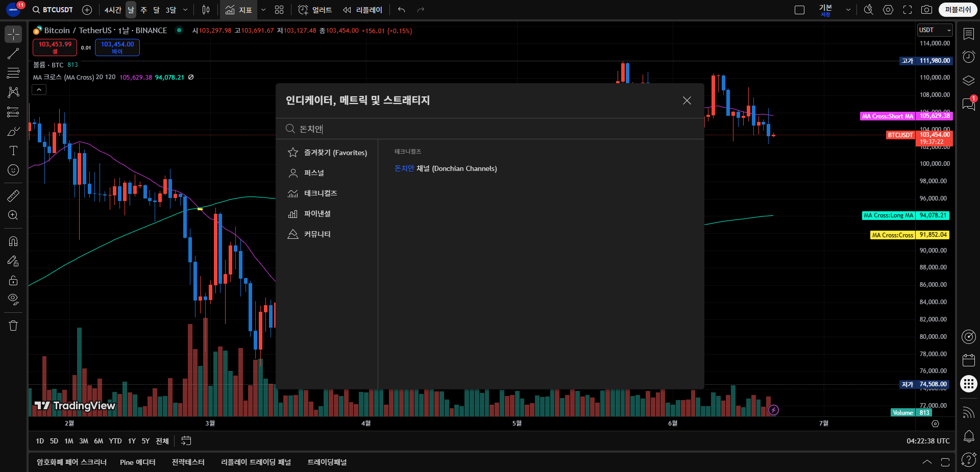Viewport: 980px width, 472px height.
Task: Click the red sell price button
Action: [x=55, y=47]
